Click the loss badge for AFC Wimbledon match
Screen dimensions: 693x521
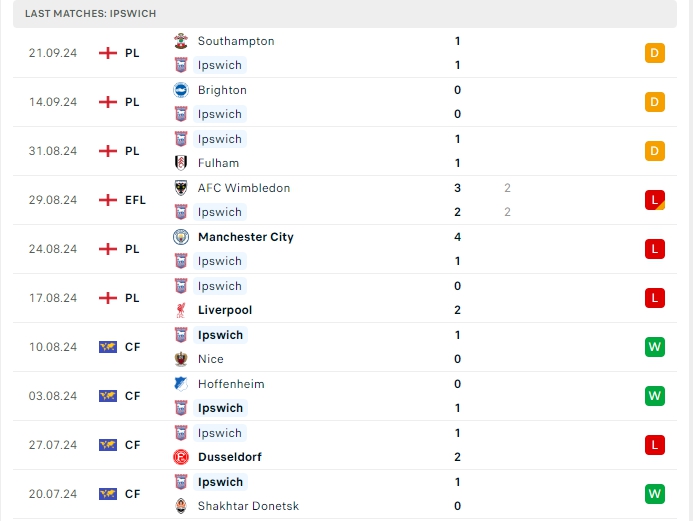click(x=655, y=200)
